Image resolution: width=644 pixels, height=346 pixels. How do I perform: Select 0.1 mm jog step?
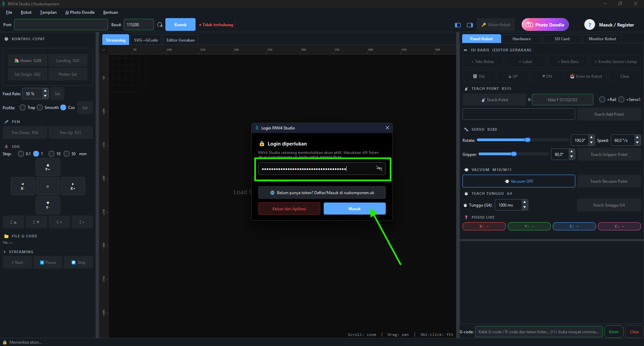[x=21, y=154]
